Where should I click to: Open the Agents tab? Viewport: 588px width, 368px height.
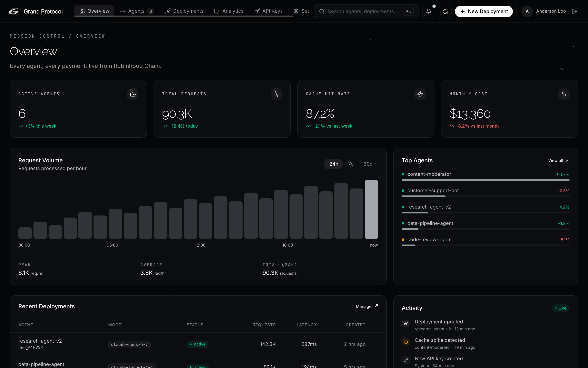137,11
